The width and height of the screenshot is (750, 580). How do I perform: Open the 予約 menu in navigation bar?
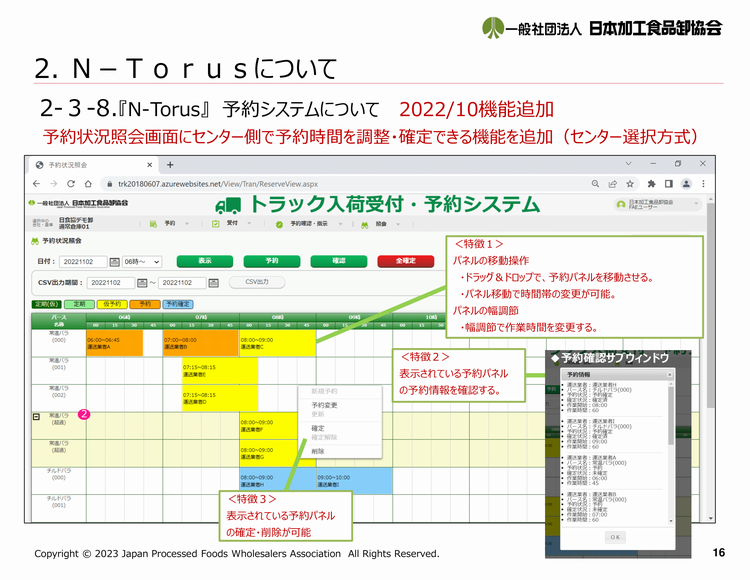coord(170,223)
